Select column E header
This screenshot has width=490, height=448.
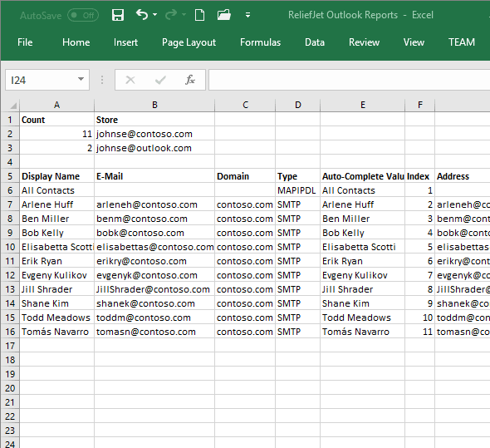click(362, 105)
